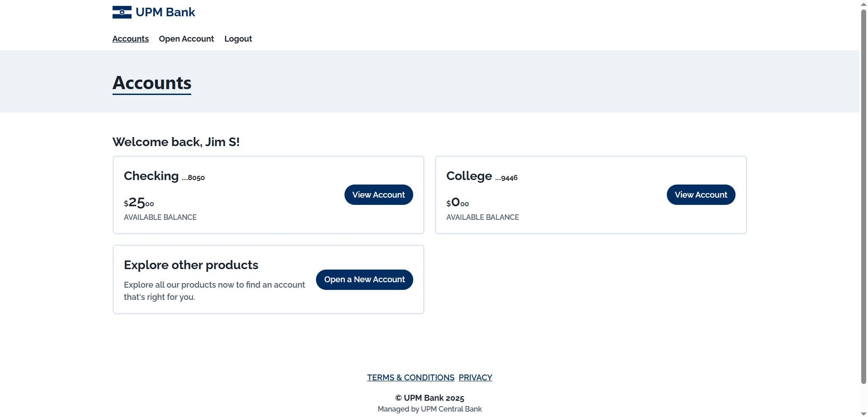
Task: Open the Accounts navigation menu item
Action: point(130,39)
